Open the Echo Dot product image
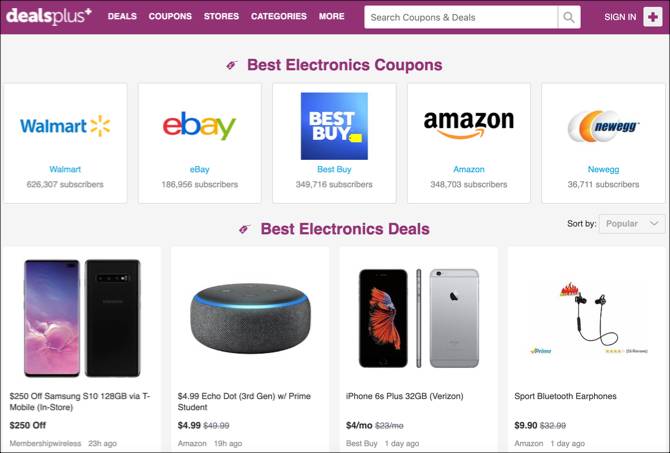The width and height of the screenshot is (670, 453). tap(250, 317)
